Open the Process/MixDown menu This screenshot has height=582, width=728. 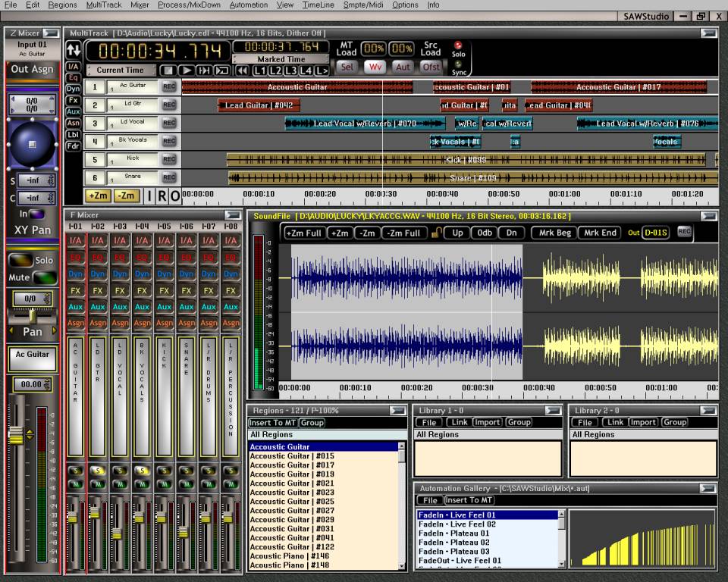pyautogui.click(x=189, y=5)
